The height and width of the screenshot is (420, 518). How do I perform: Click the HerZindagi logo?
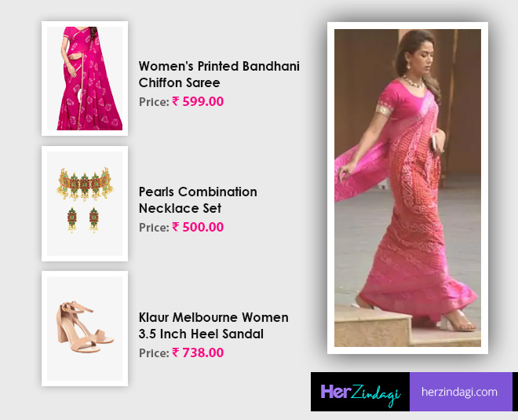pyautogui.click(x=360, y=392)
